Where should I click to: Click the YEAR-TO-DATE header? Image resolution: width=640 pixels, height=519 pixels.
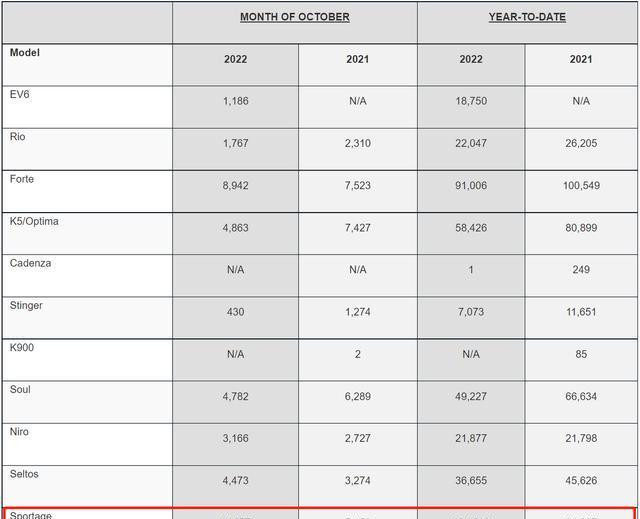tap(527, 17)
